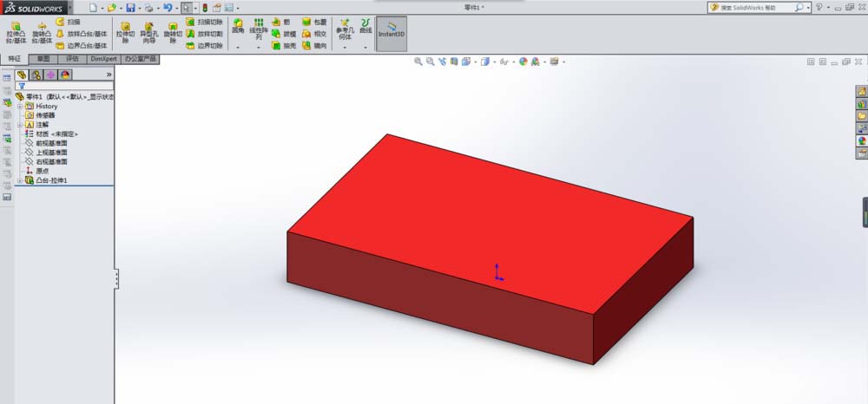The width and height of the screenshot is (868, 404).
Task: Open the FeatureManager design tree tab
Action: click(22, 75)
